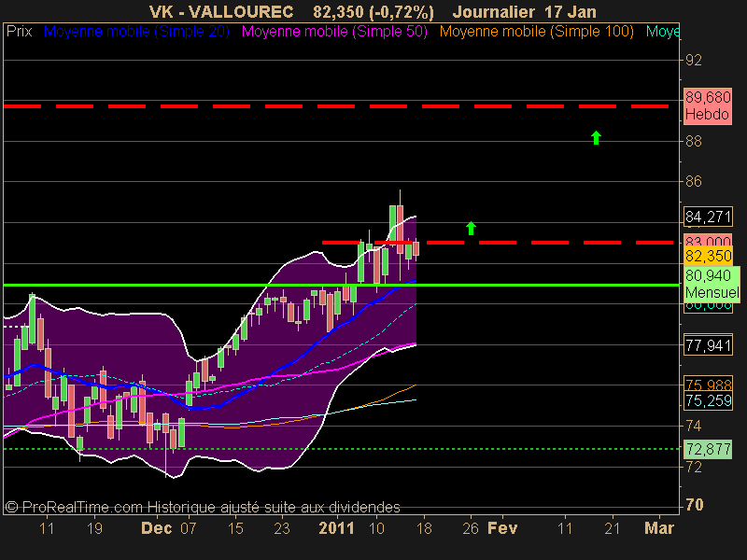Click the '86' price scale value
Viewport: 747px width, 560px height.
coord(694,181)
